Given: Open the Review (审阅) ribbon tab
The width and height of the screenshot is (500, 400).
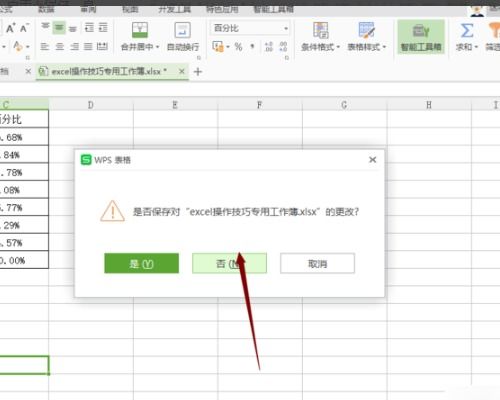Looking at the screenshot, I should pyautogui.click(x=88, y=9).
